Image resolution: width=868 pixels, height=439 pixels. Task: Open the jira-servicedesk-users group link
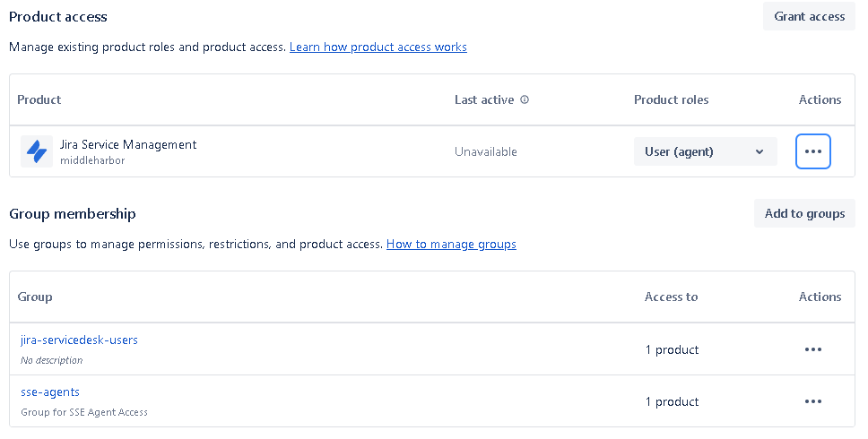click(79, 340)
